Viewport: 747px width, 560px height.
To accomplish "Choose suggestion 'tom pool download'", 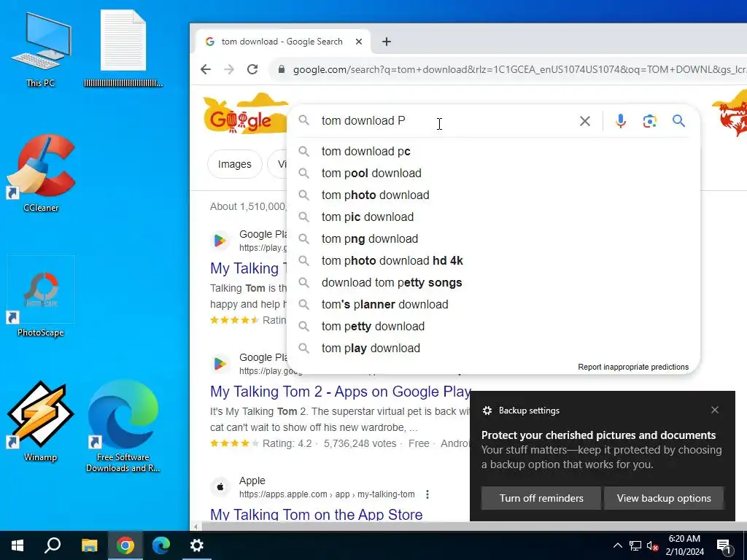I will click(494, 174).
